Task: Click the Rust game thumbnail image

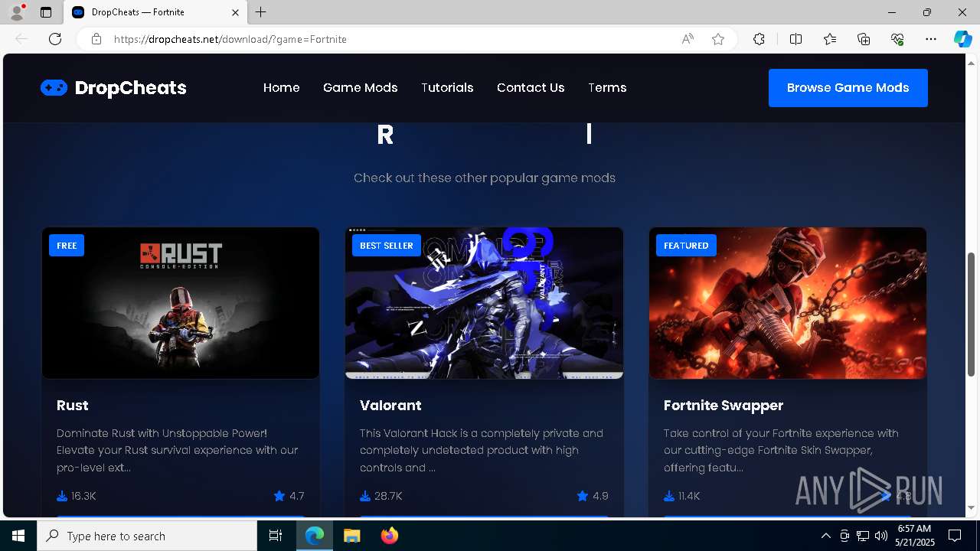Action: coord(181,303)
